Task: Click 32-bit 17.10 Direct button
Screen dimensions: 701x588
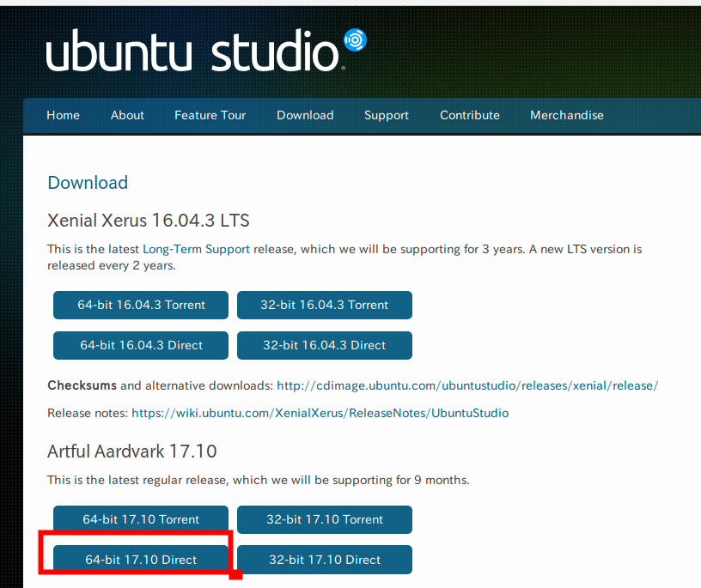Action: (325, 560)
